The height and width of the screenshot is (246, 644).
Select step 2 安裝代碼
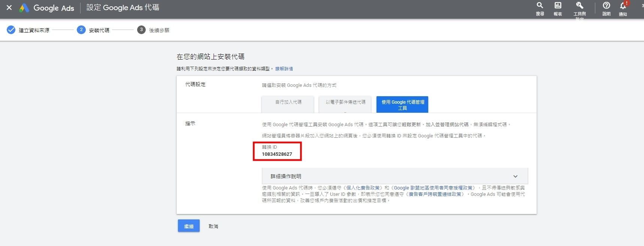coord(93,30)
